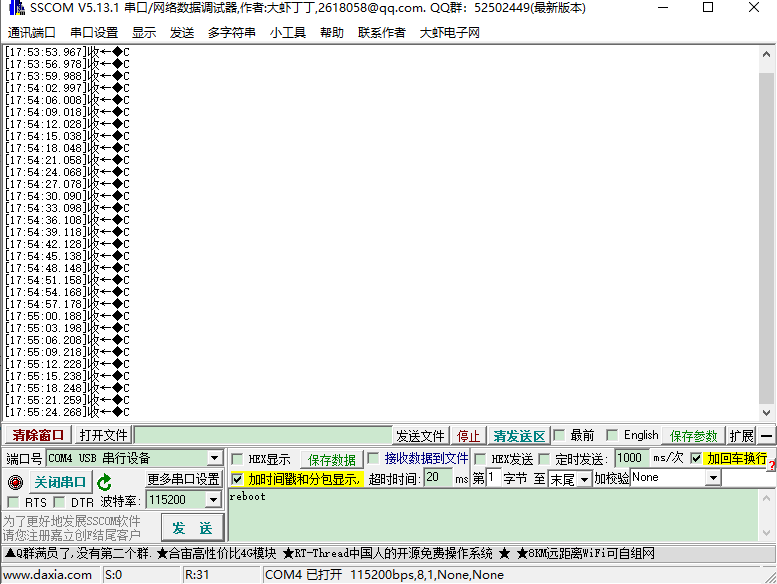This screenshot has height=584, width=777.
Task: Click the green refresh ports icon
Action: click(x=104, y=482)
